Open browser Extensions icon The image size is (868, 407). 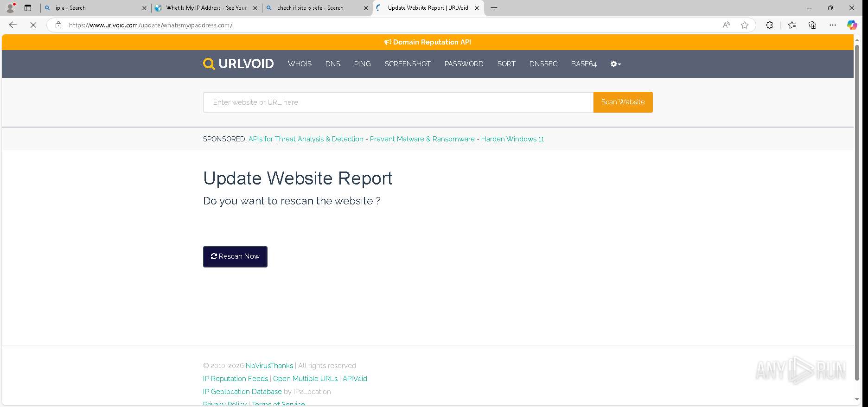769,25
